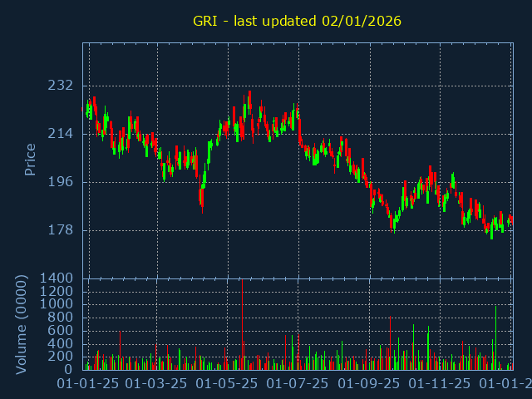Select the 01-03-25 date label
532x399 pixels.
pos(157,384)
